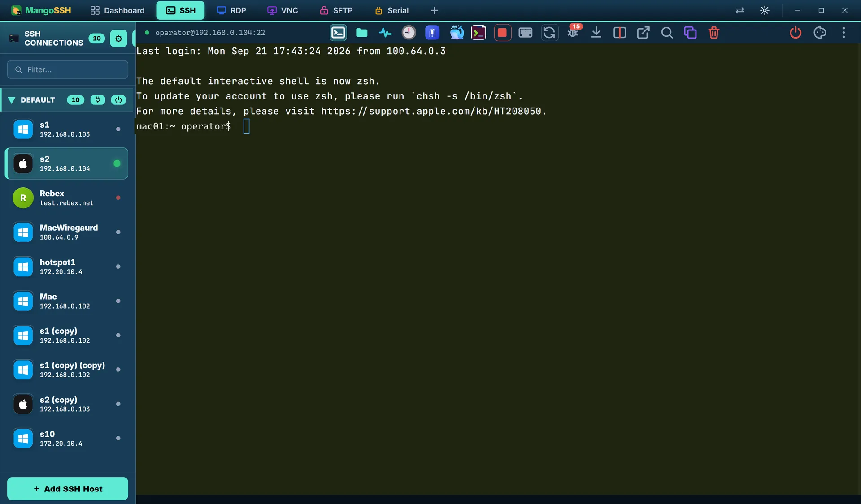861x504 pixels.
Task: Switch to the SFTP tab
Action: pos(336,10)
